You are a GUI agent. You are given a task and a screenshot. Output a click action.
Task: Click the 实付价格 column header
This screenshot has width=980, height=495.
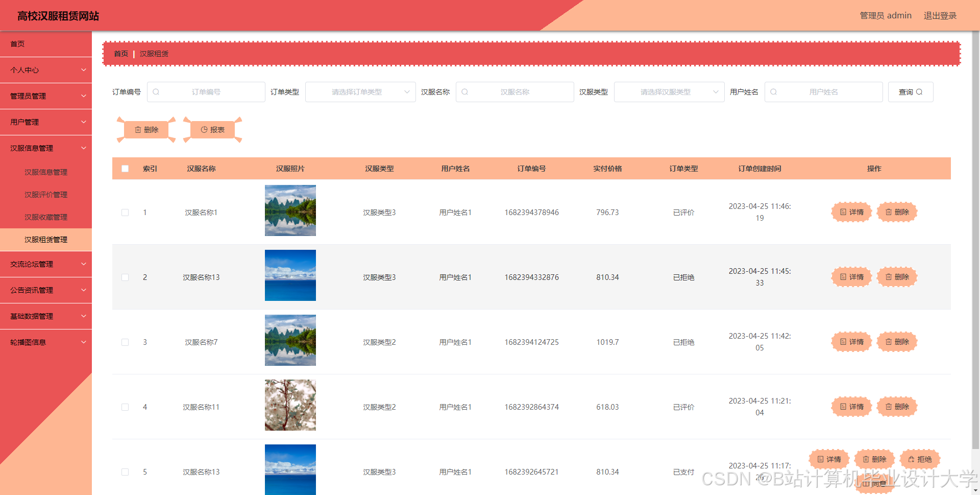[x=607, y=169]
